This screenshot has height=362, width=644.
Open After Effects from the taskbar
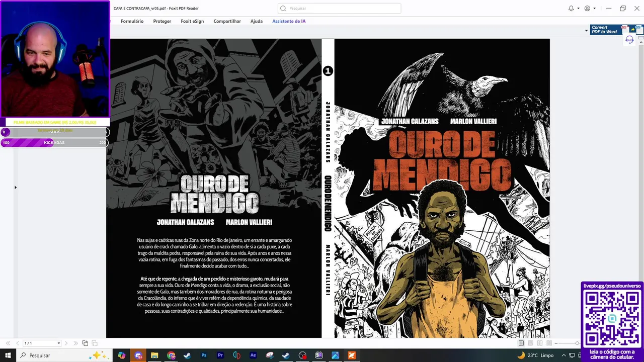click(253, 355)
